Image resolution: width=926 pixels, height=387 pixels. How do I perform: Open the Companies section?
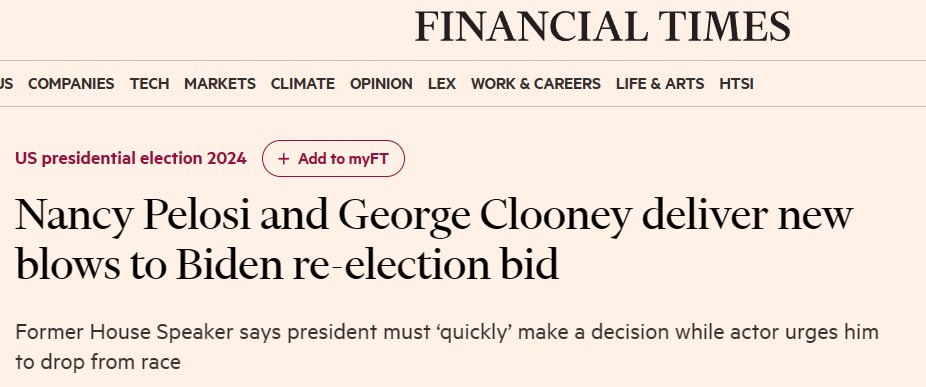tap(71, 84)
